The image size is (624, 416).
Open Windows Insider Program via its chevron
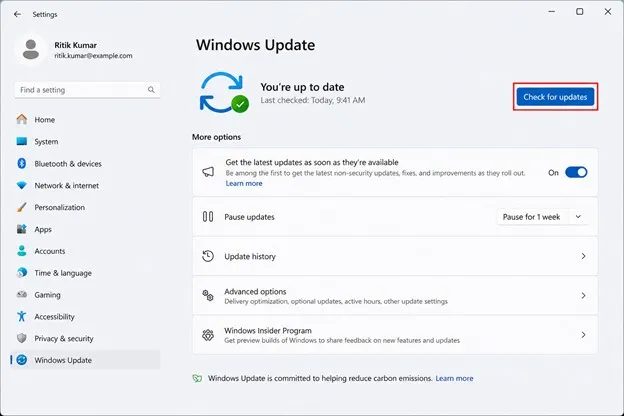(583, 335)
